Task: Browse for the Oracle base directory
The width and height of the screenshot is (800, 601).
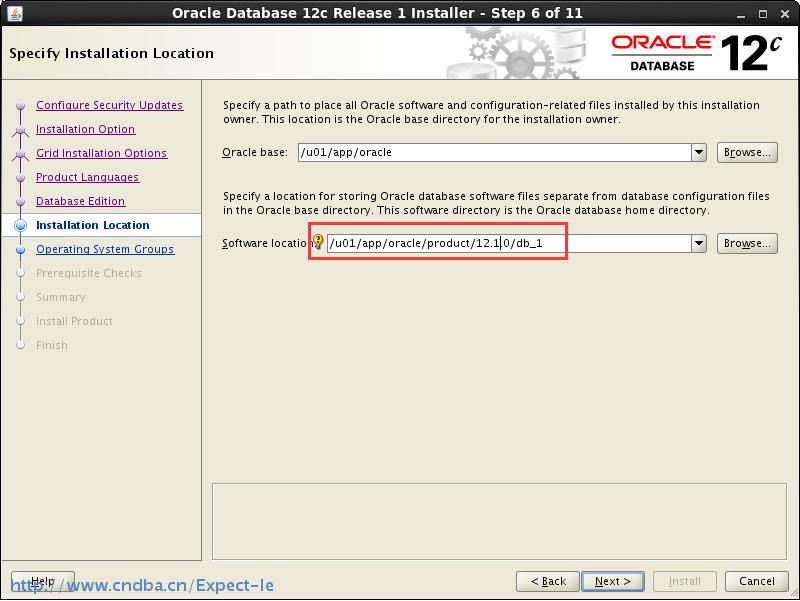Action: point(747,153)
